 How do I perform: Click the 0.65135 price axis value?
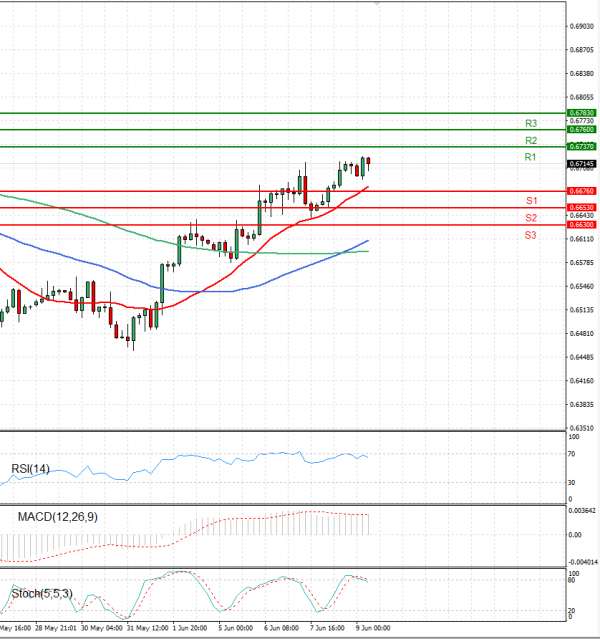pyautogui.click(x=582, y=310)
